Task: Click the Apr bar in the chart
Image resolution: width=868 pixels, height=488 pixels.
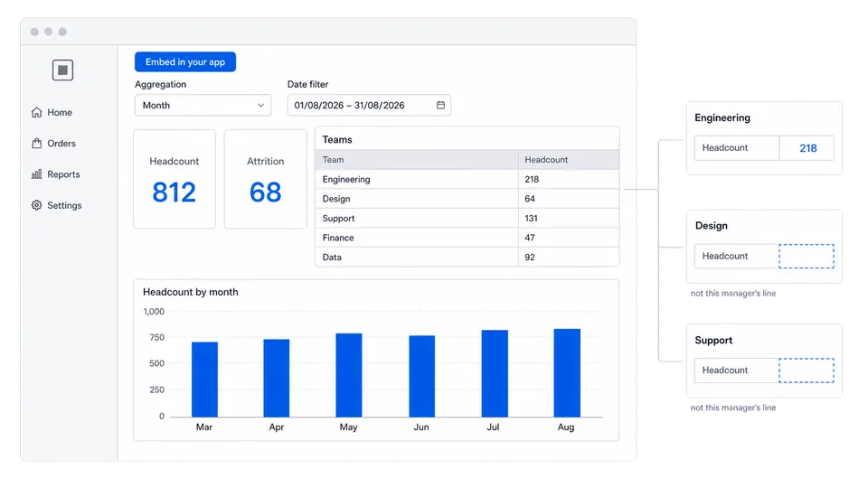Action: coord(277,378)
